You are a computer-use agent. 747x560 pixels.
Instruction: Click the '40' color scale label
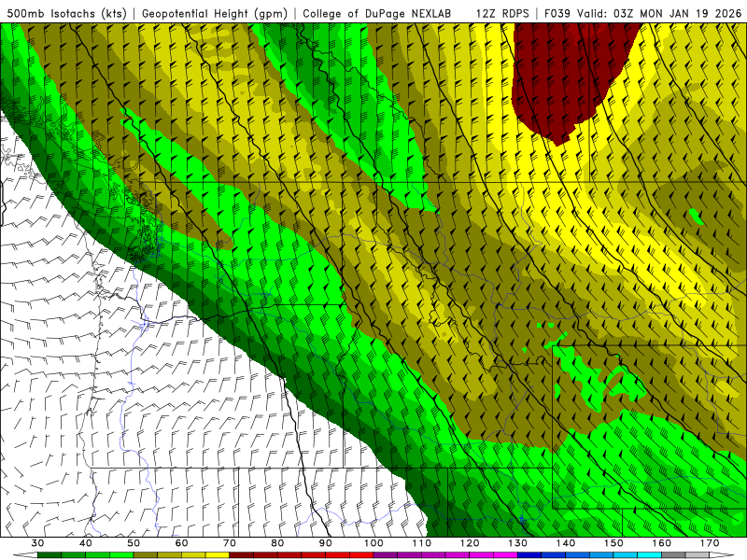[86, 543]
